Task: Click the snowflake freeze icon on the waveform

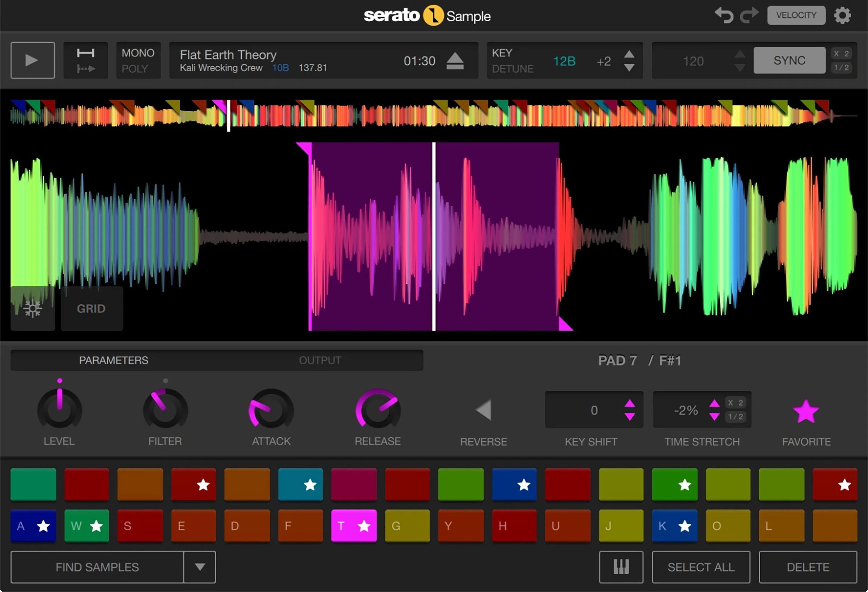Action: (32, 309)
